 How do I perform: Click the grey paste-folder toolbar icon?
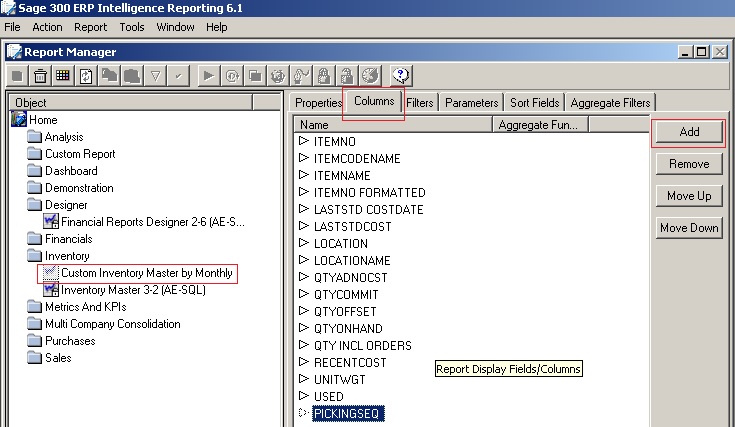[x=132, y=75]
